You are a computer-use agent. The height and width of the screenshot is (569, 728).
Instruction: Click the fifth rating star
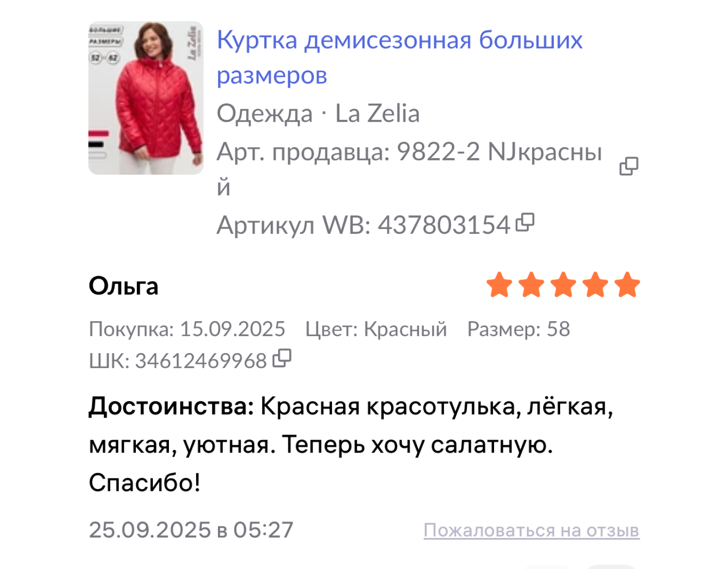[x=628, y=285]
